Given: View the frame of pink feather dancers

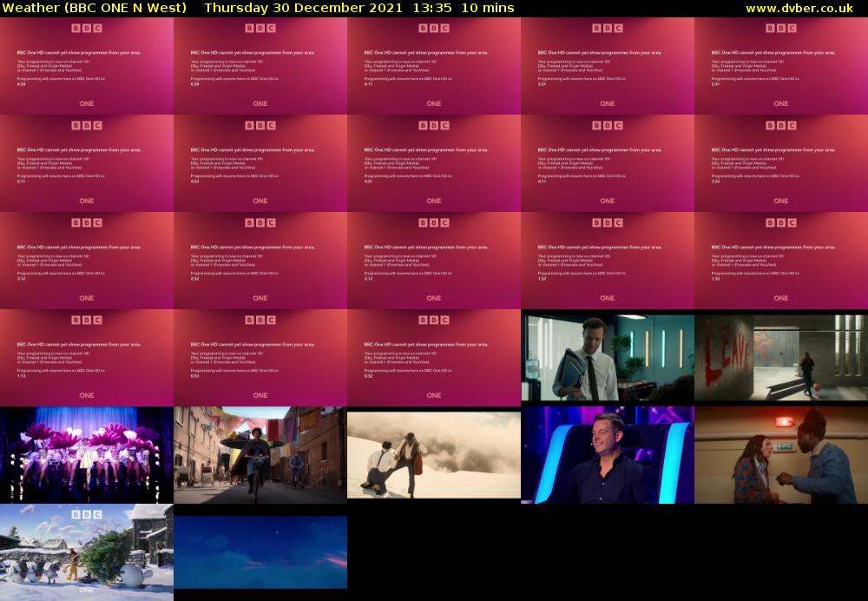Looking at the screenshot, I should pyautogui.click(x=87, y=455).
